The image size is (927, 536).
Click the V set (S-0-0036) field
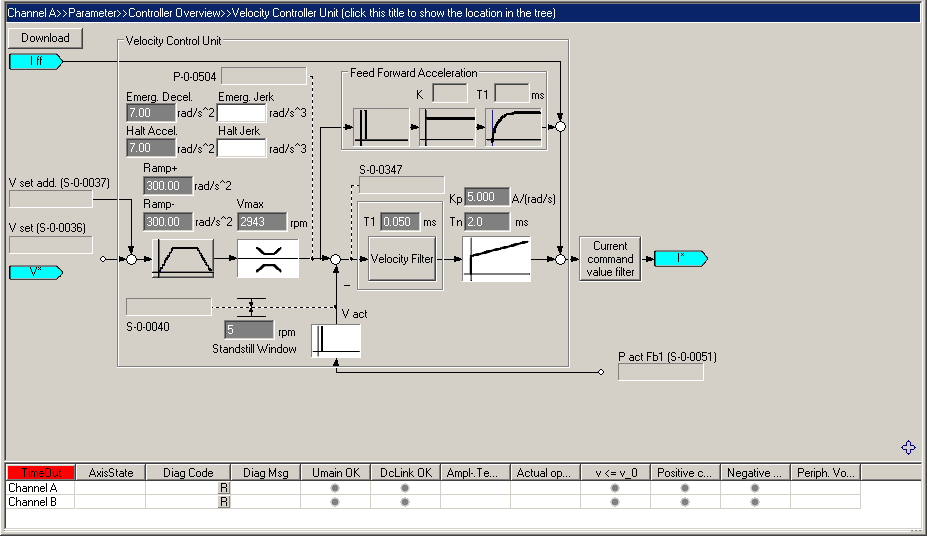(51, 245)
